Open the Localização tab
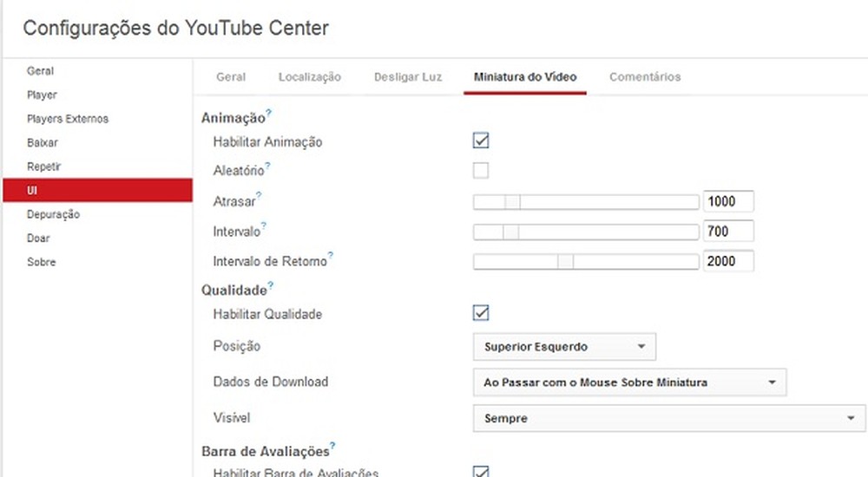868x477 pixels. [x=310, y=77]
